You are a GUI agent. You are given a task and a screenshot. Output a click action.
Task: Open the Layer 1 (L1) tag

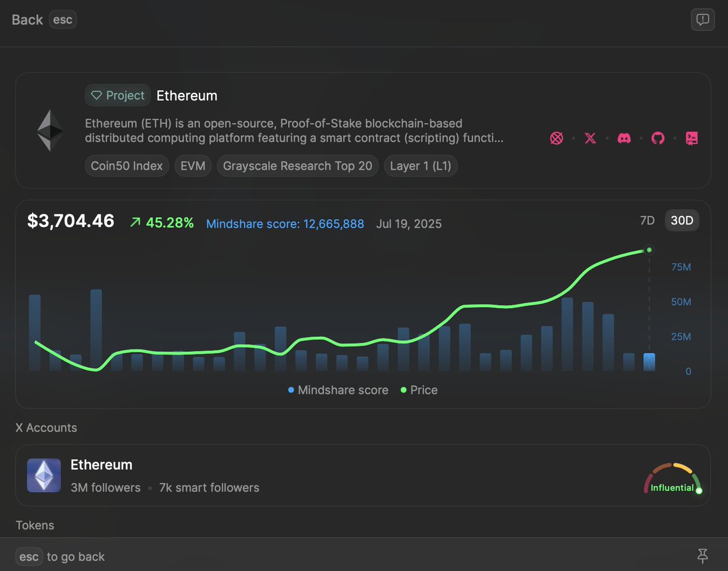(x=420, y=166)
